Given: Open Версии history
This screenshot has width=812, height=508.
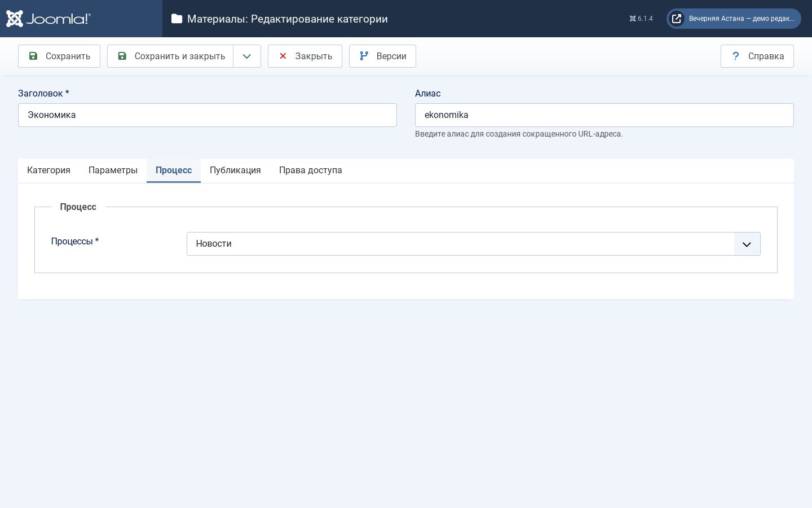Looking at the screenshot, I should coord(382,56).
